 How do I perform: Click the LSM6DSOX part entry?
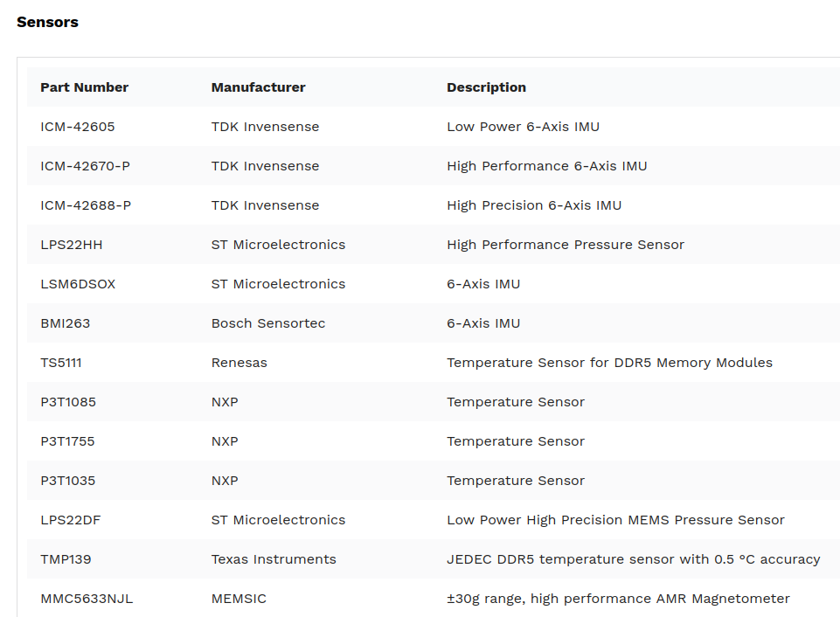click(78, 284)
